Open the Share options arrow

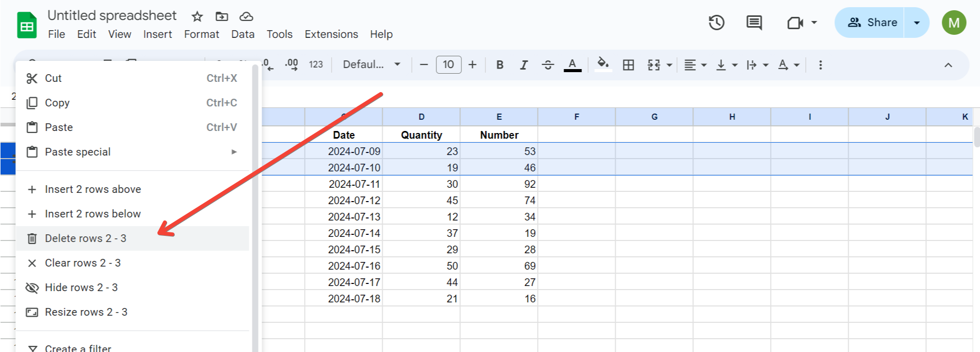917,23
